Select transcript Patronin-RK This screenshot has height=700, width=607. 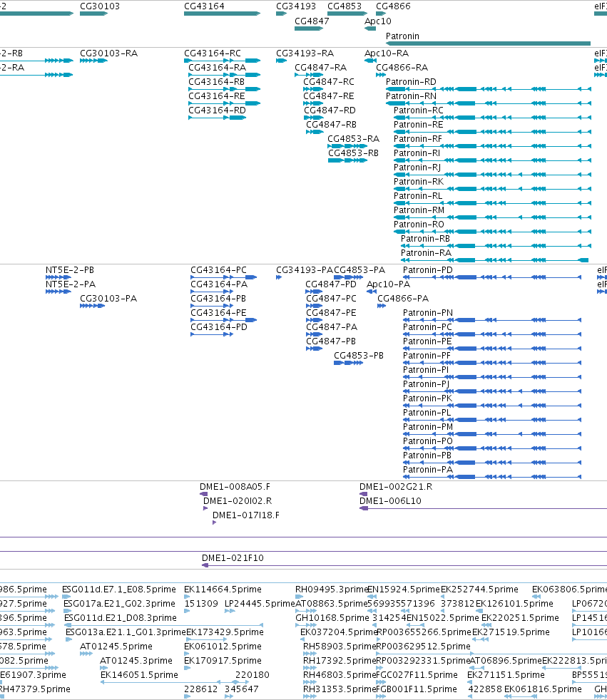[x=419, y=182]
